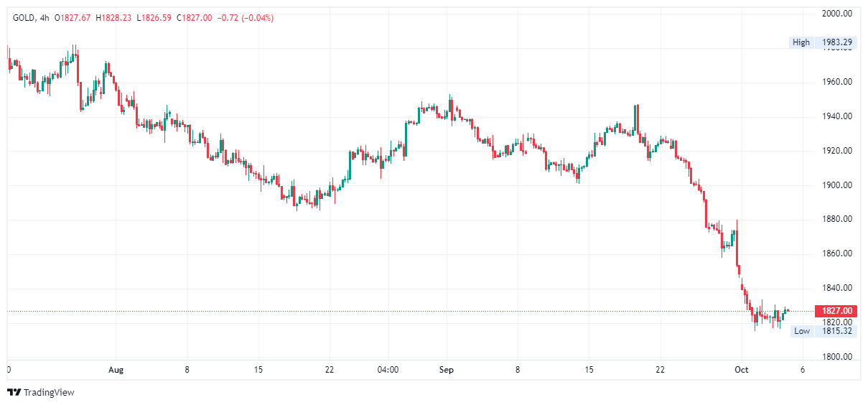
Task: Click the 1960.00 price axis label
Action: (837, 82)
